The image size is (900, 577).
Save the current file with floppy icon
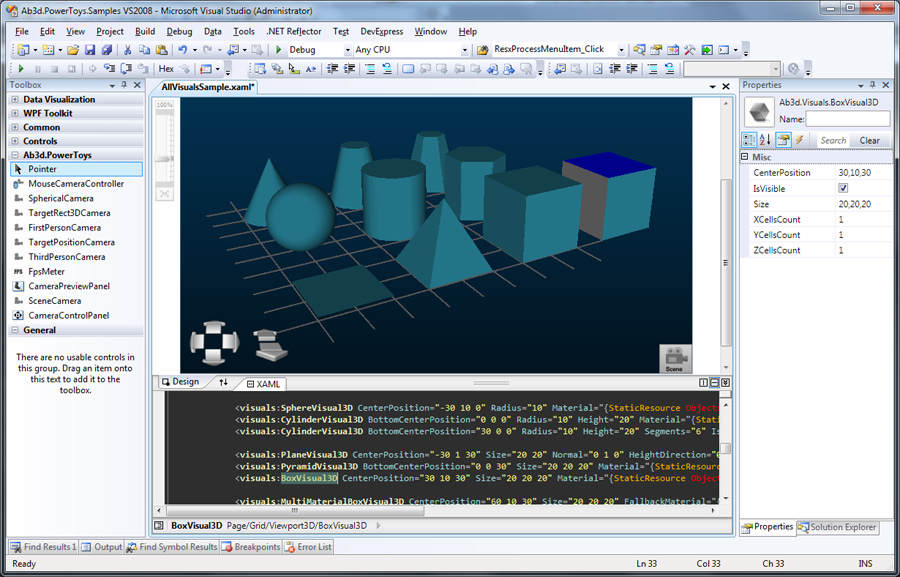[90, 50]
